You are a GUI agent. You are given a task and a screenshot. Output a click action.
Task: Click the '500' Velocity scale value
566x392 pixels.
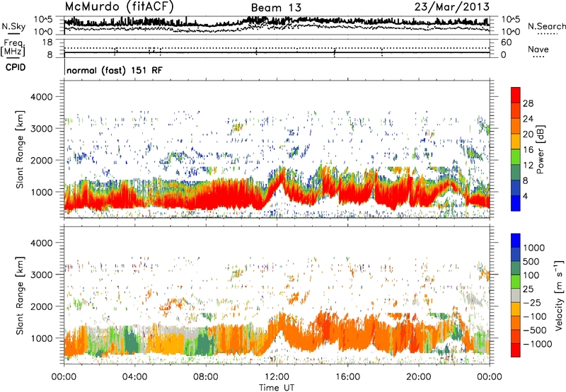pos(533,261)
